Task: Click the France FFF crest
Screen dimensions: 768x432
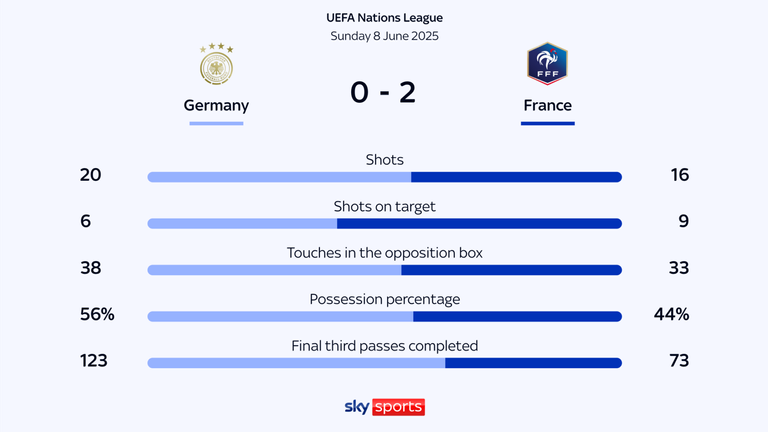Action: click(x=547, y=64)
